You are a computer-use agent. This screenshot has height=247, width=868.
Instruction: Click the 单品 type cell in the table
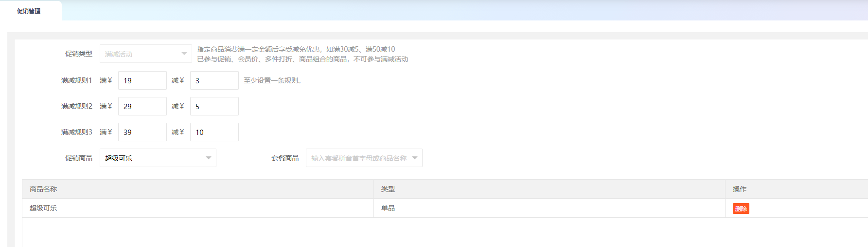388,208
